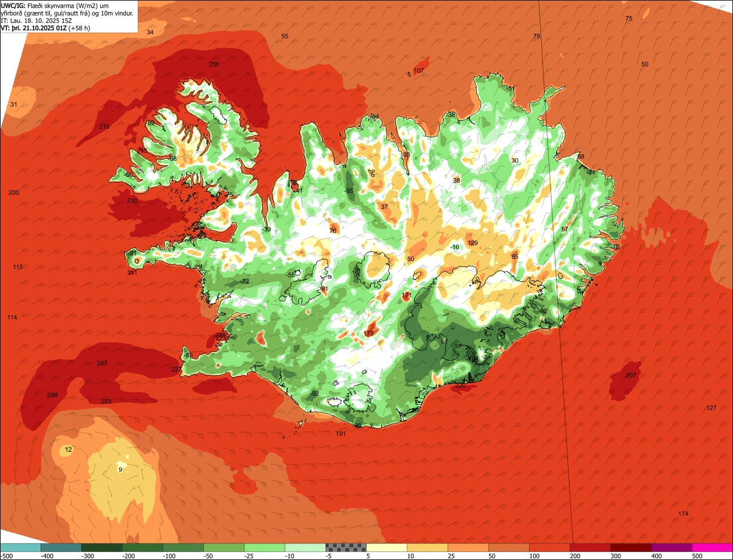Click the '-16' value in eastern highlands
The height and width of the screenshot is (560, 733).
tap(455, 247)
